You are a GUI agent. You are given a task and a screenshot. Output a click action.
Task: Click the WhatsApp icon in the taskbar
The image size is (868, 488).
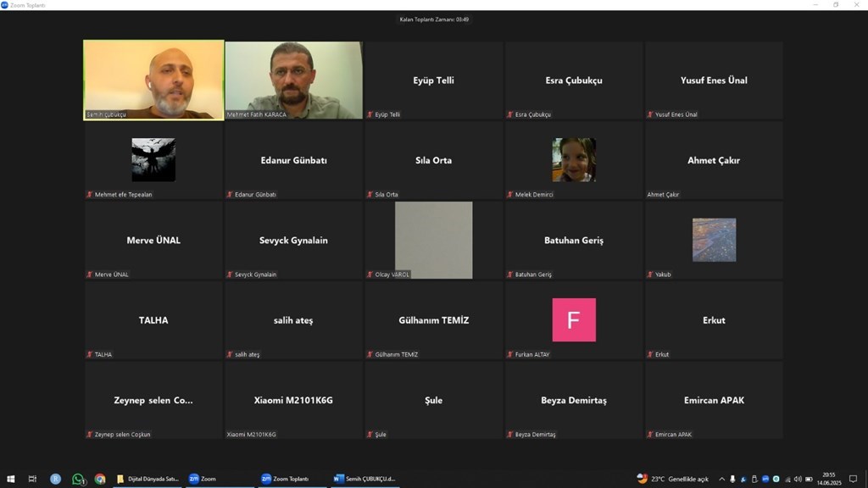[x=79, y=479]
